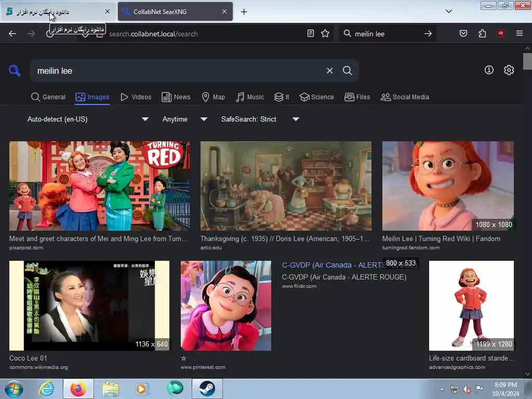
Task: Click the Pinterest Mei with backpack thumbnail
Action: pyautogui.click(x=226, y=305)
